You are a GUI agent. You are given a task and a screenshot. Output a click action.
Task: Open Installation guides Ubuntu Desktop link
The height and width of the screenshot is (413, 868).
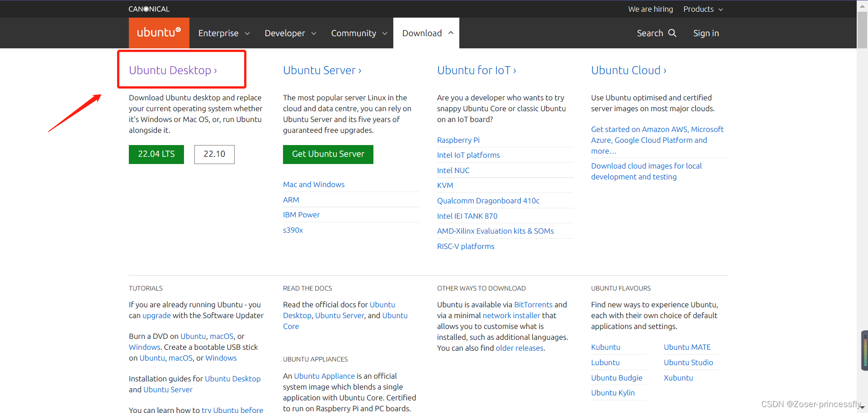coord(232,379)
